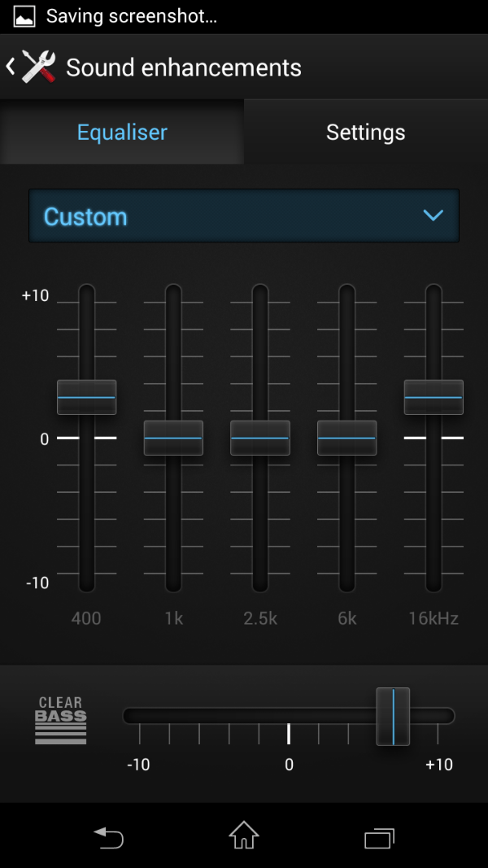Switch to the Equaliser tab
Screen dimensions: 488x868
coord(122,133)
